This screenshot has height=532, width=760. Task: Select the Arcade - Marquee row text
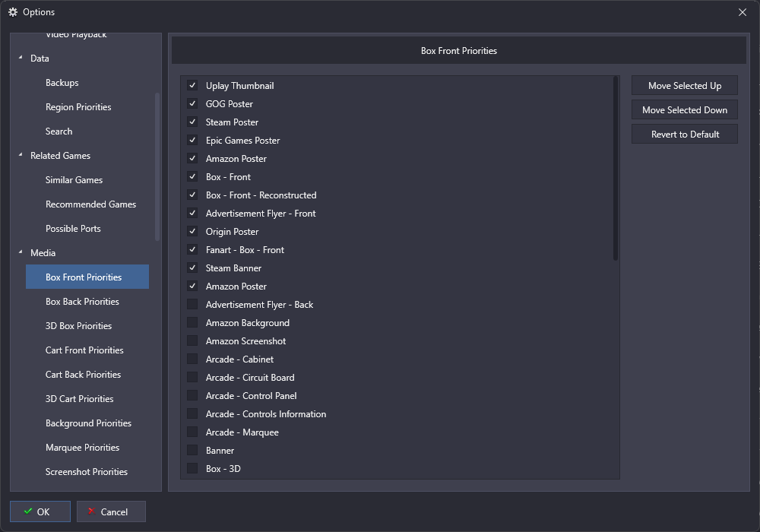(x=242, y=432)
